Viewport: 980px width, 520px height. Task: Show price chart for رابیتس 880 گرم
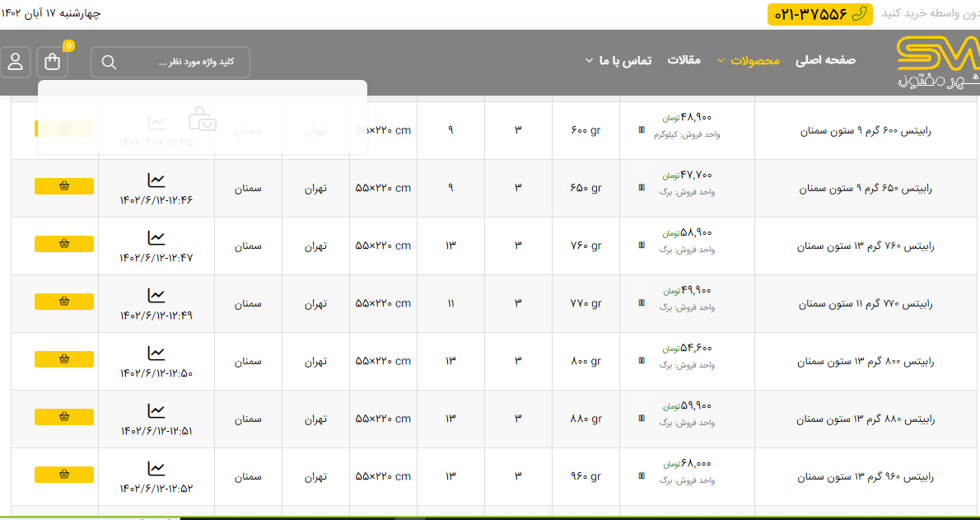pos(156,410)
